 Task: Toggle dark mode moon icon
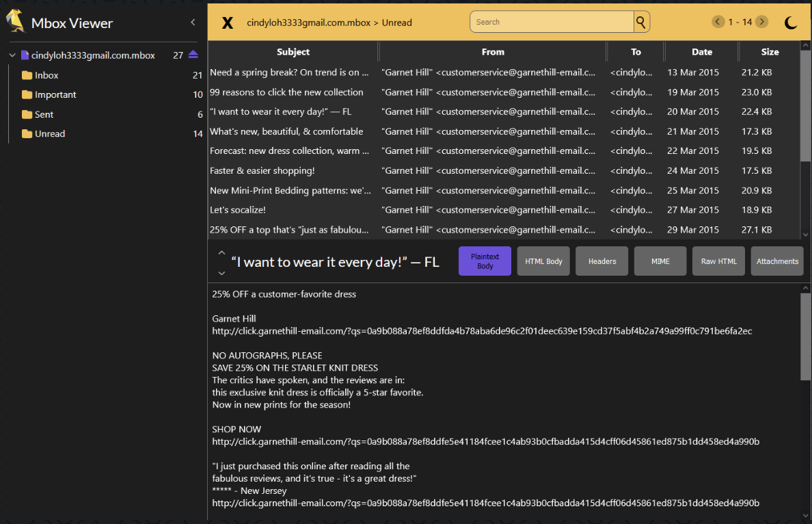coord(791,23)
